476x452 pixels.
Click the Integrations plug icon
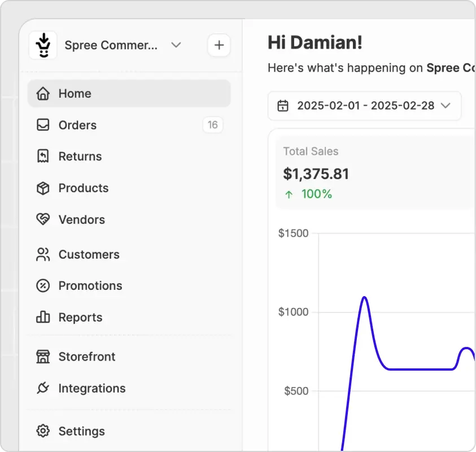click(43, 389)
